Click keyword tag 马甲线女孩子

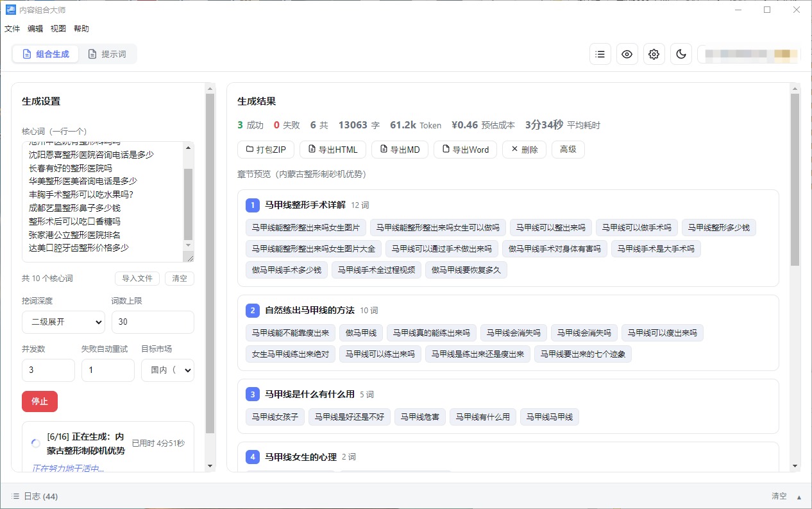275,417
